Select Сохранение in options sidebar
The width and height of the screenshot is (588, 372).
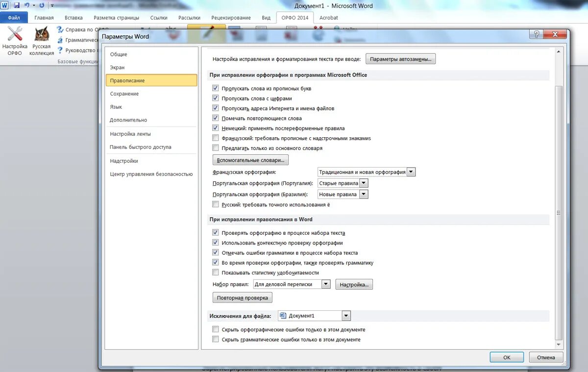coord(151,94)
